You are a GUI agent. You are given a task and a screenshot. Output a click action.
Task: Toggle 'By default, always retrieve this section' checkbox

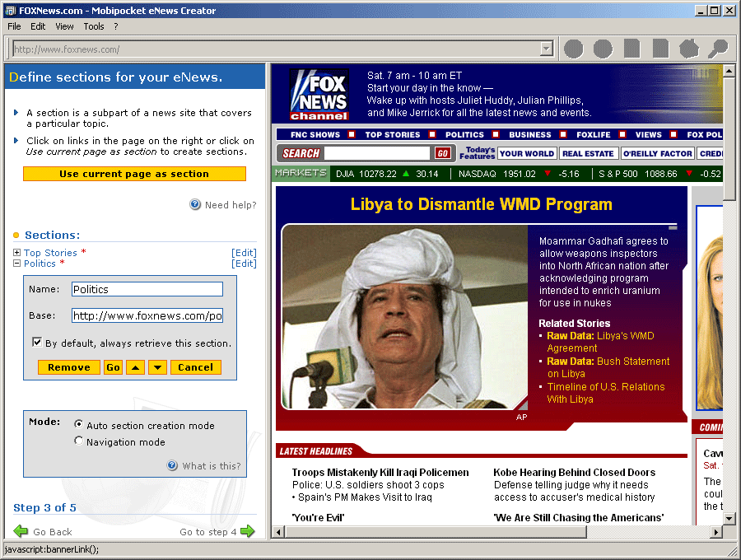pos(37,342)
